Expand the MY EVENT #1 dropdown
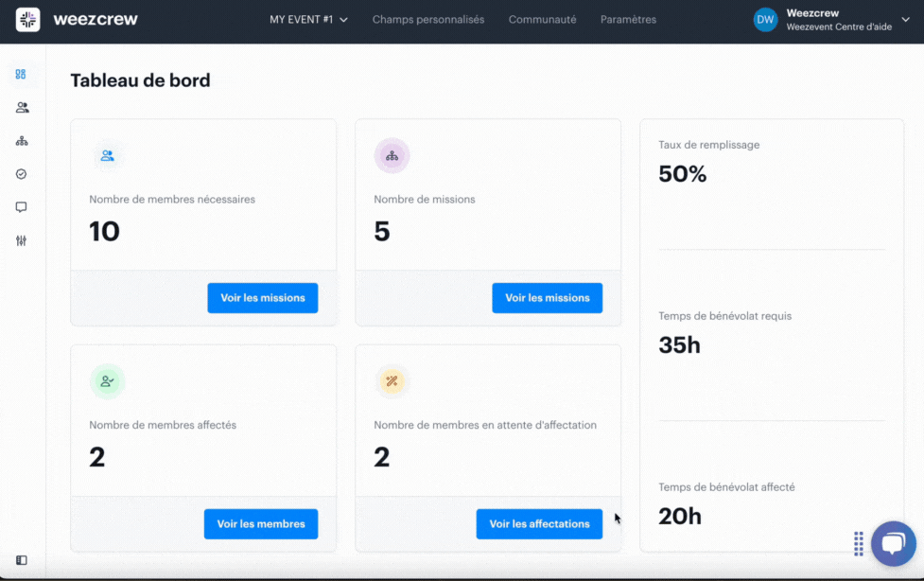The height and width of the screenshot is (581, 924). (x=308, y=20)
